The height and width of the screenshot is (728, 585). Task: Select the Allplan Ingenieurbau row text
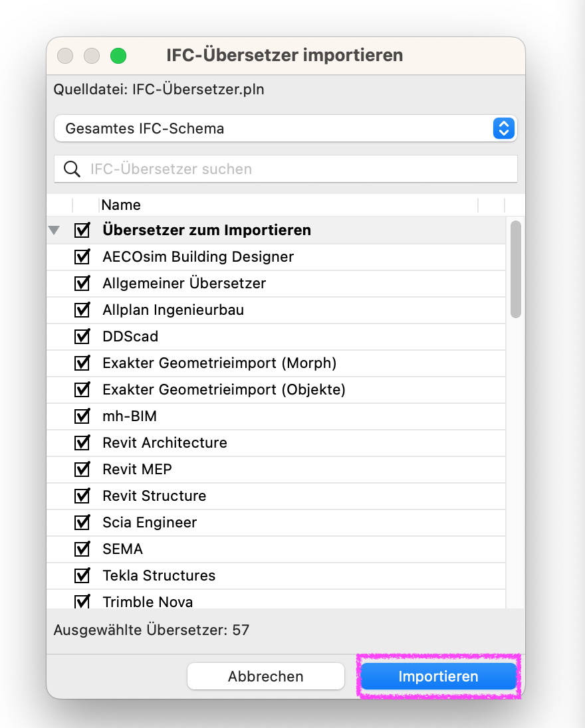click(174, 310)
